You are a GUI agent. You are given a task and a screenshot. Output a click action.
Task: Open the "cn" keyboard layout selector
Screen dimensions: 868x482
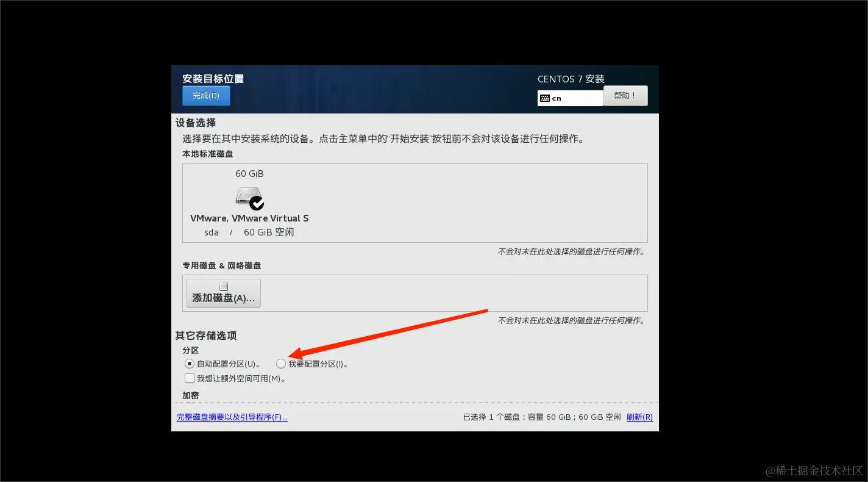pos(570,98)
